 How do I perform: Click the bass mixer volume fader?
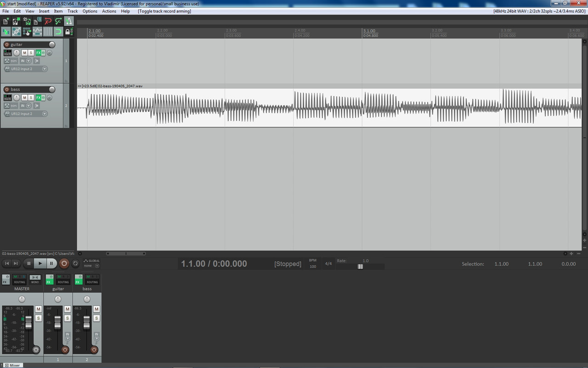coord(86,322)
